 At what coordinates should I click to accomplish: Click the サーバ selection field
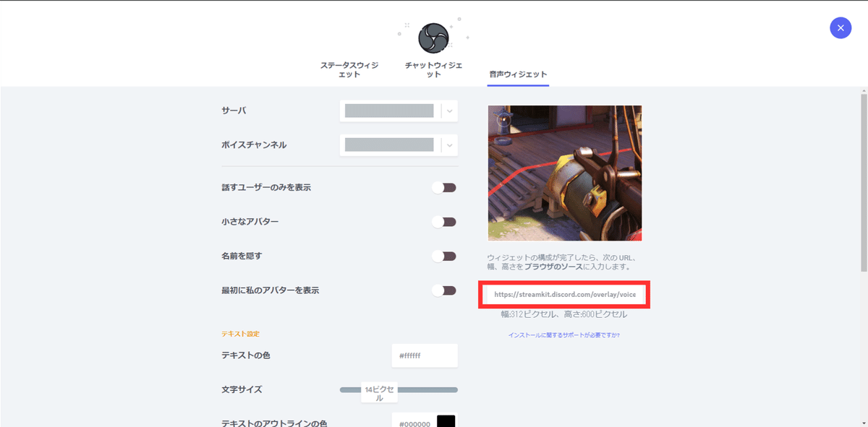pos(399,111)
